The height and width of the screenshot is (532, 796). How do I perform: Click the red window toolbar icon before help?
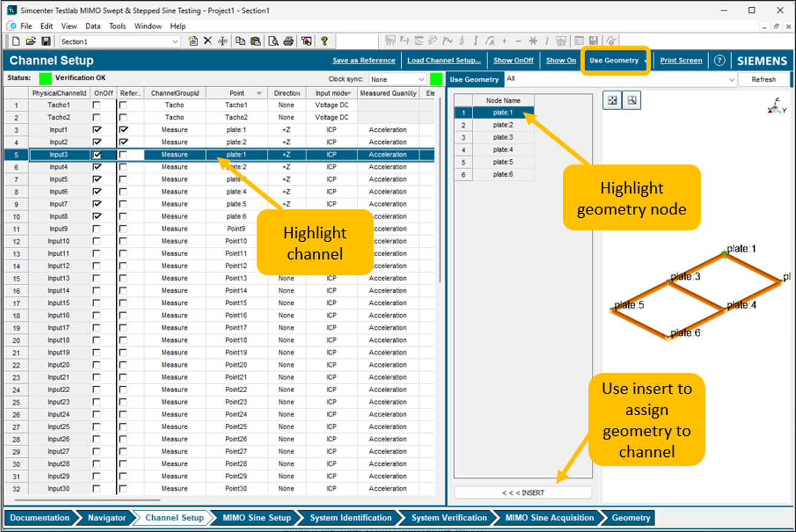pos(307,41)
